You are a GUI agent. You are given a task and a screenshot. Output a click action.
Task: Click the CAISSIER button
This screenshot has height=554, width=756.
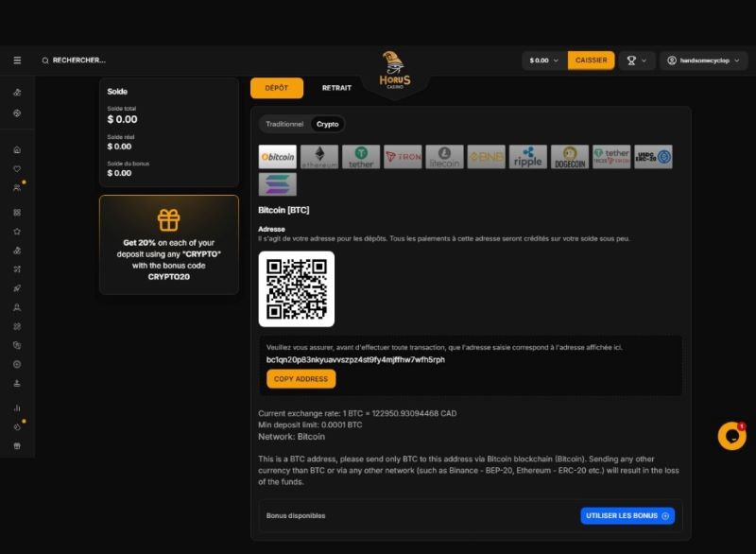pyautogui.click(x=592, y=61)
